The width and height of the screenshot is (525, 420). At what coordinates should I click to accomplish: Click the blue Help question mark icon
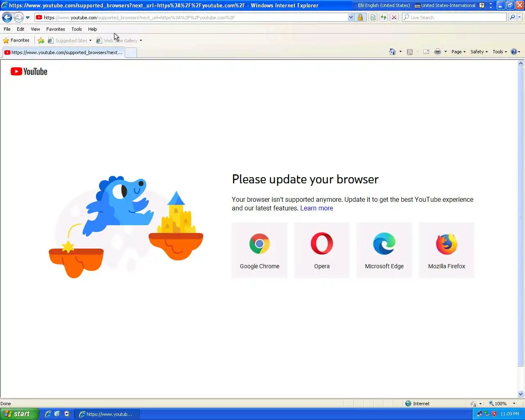click(514, 52)
